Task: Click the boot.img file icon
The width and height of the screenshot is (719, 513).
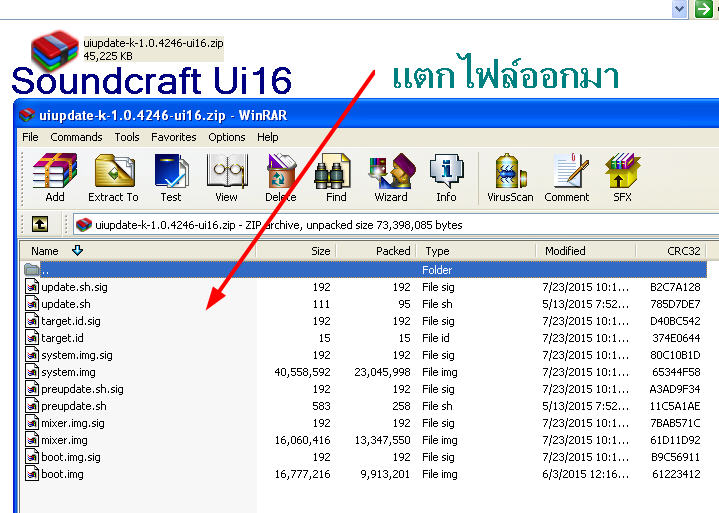Action: click(32, 474)
